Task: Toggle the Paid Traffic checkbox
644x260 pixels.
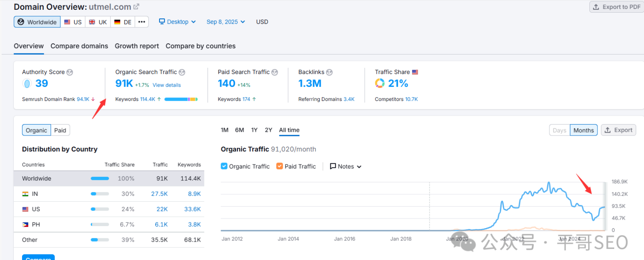Action: 279,166
